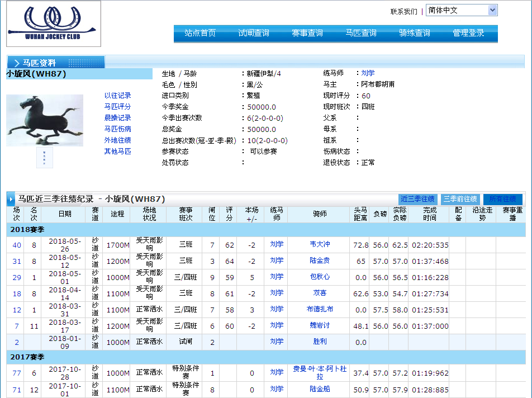532x398 pixels.
Task: Open the 以往记录 sidebar link
Action: click(x=117, y=96)
